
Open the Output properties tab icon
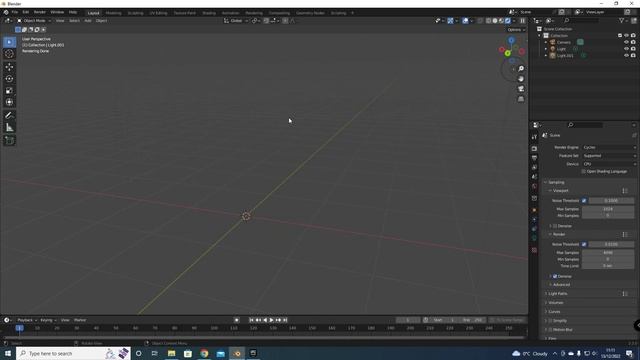[x=534, y=158]
